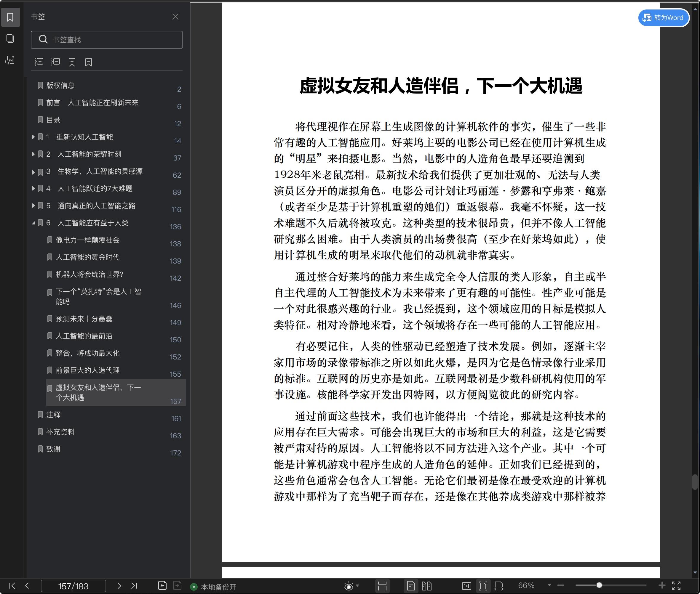Click the magnifier icon in bookmark search

43,39
